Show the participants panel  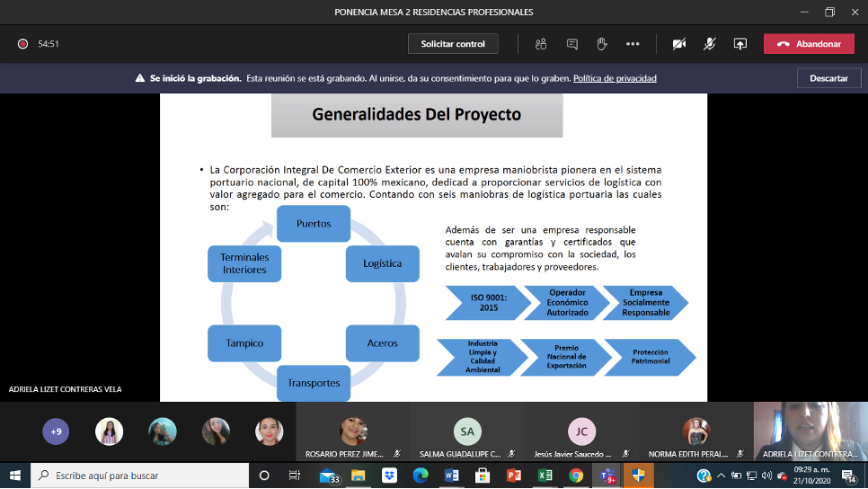(541, 44)
